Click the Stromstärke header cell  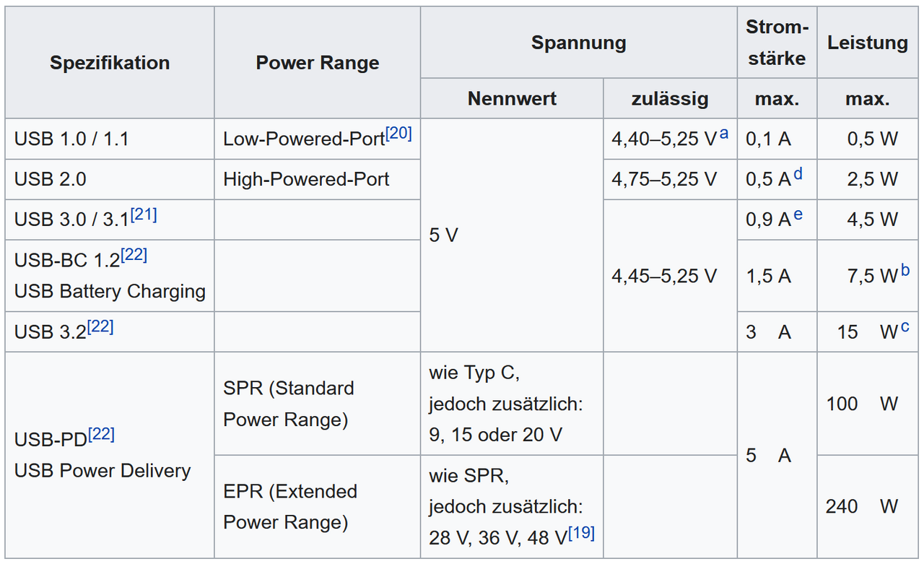pyautogui.click(x=777, y=43)
